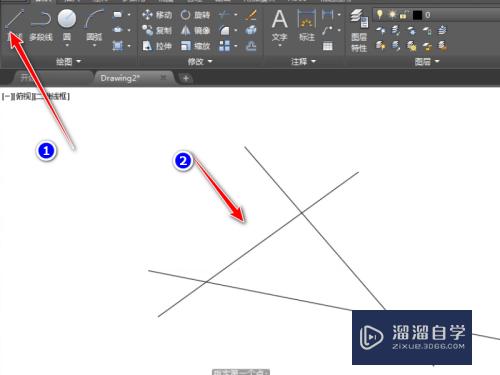Image resolution: width=500 pixels, height=375 pixels.
Task: Toggle layer 0 freeze sun icon
Action: point(392,14)
